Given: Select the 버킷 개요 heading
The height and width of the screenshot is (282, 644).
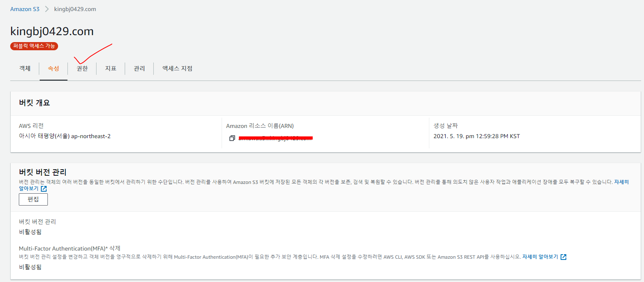Looking at the screenshot, I should point(34,103).
